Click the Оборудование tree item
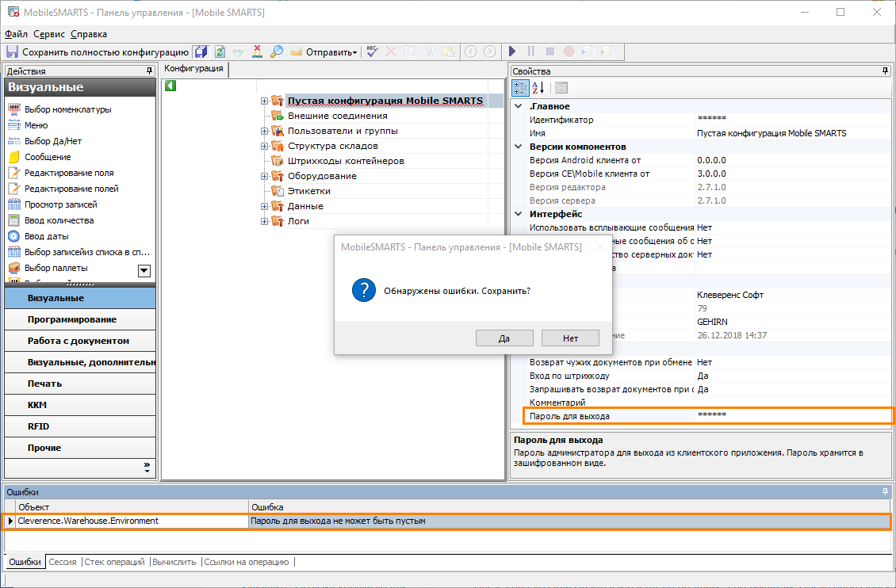The width and height of the screenshot is (896, 588). point(322,176)
